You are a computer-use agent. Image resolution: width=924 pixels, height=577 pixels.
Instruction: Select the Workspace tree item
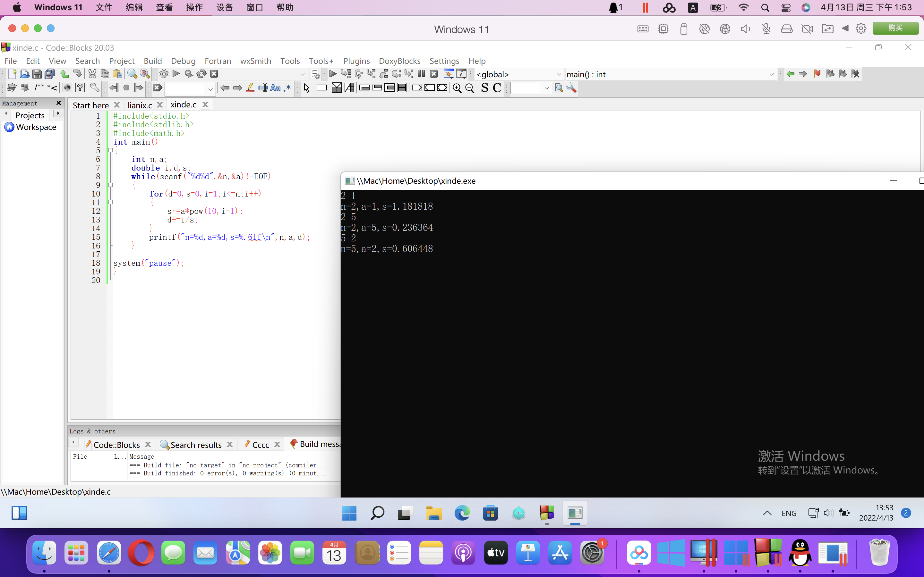[x=36, y=127]
